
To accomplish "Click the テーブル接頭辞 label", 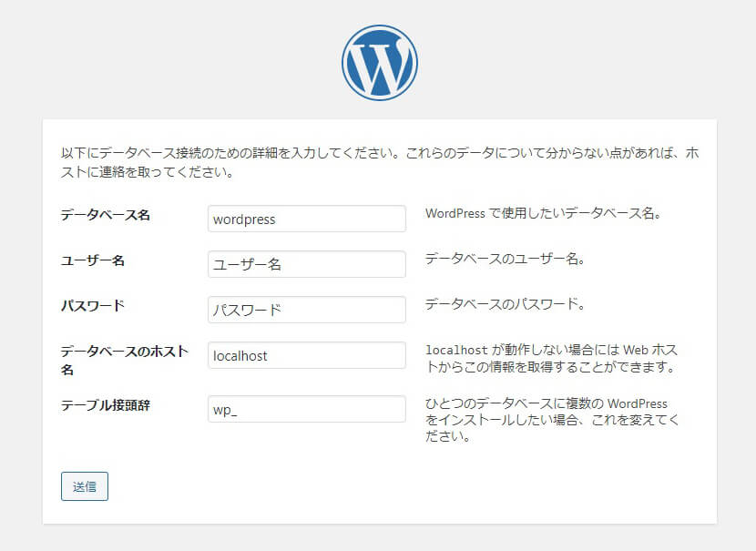I will (105, 405).
